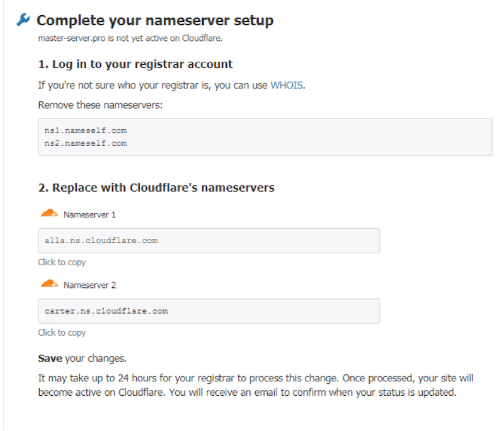Click the "Complete your nameserver setup" heading

[155, 20]
